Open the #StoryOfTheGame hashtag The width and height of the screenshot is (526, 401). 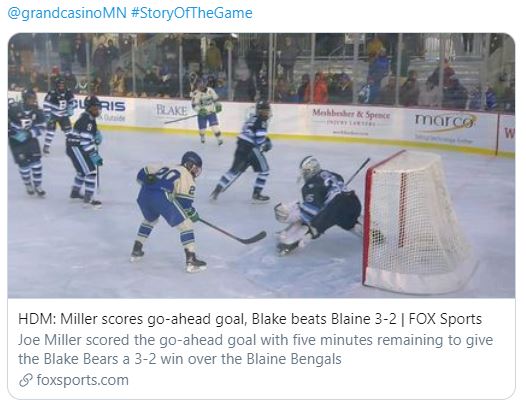192,13
